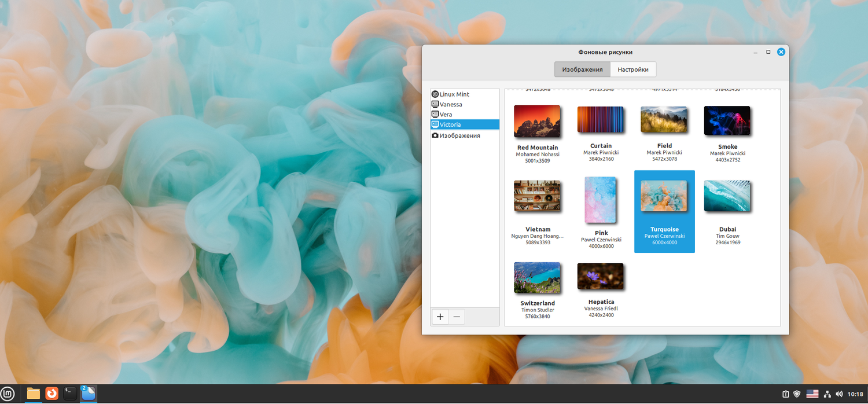
Task: Open the clipboard notification tray icon
Action: (786, 394)
